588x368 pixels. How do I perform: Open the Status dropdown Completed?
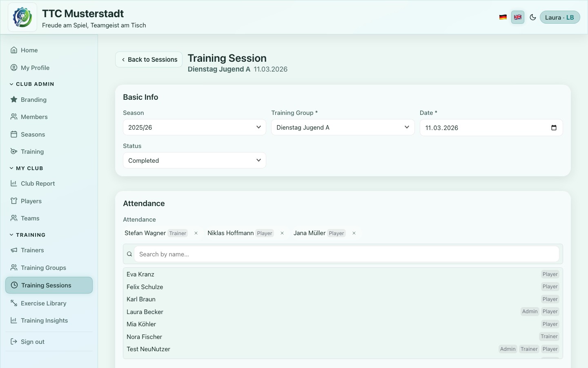194,161
